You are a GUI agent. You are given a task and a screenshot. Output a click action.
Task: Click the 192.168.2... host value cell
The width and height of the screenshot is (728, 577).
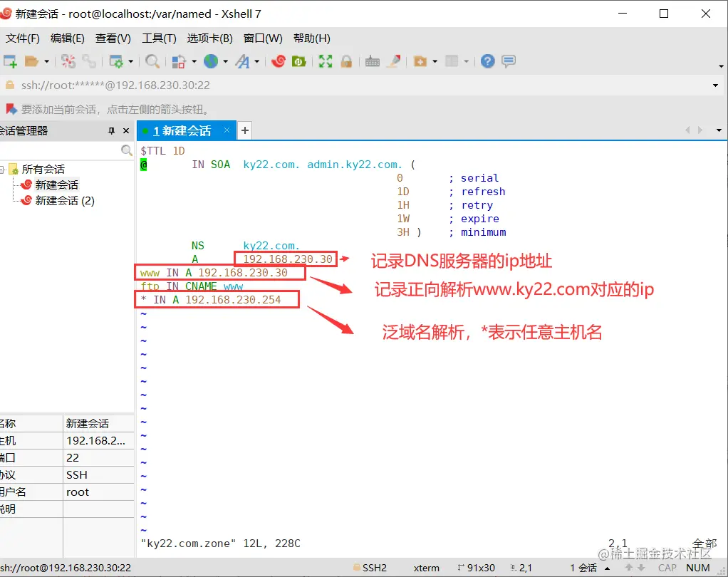(98, 441)
